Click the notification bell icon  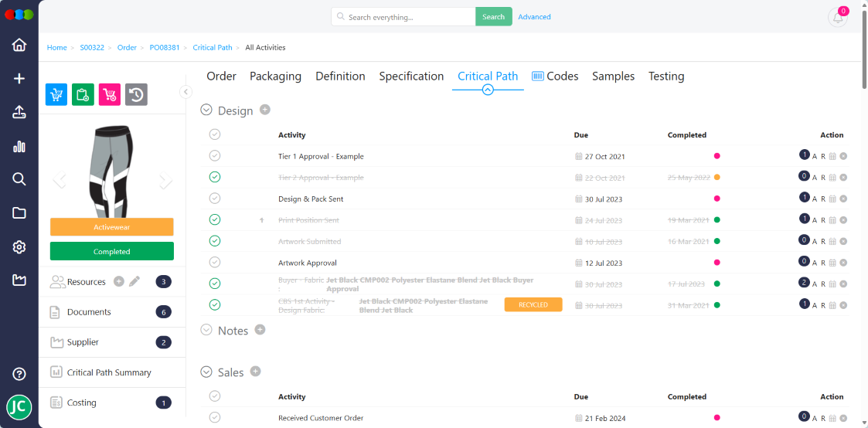837,18
